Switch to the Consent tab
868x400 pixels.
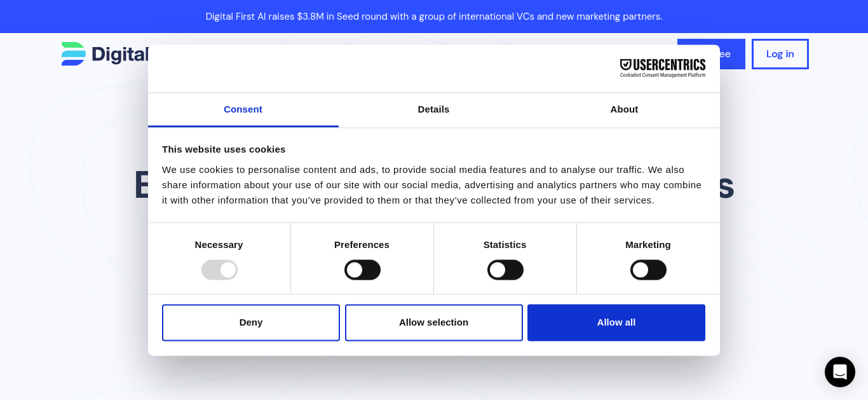click(243, 109)
